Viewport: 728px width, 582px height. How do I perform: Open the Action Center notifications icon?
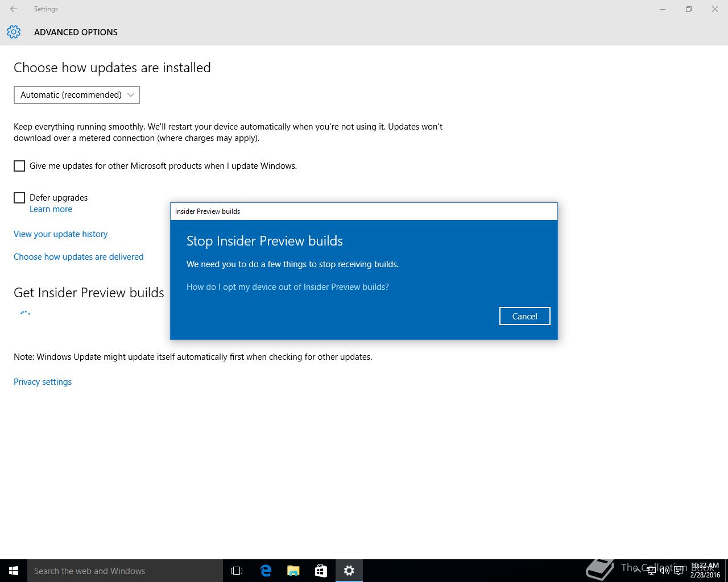point(679,571)
